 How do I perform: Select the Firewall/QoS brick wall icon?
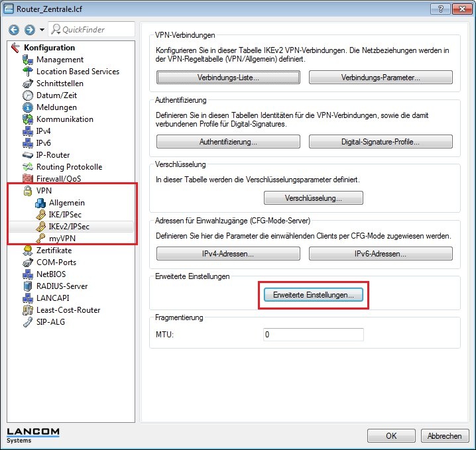[x=27, y=179]
